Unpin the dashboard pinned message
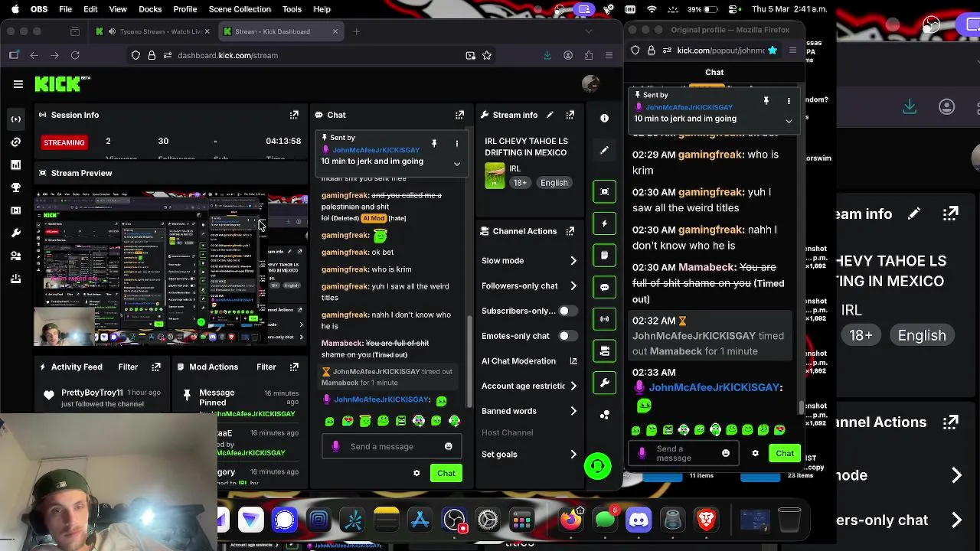Viewport: 980px width, 551px height. (434, 143)
